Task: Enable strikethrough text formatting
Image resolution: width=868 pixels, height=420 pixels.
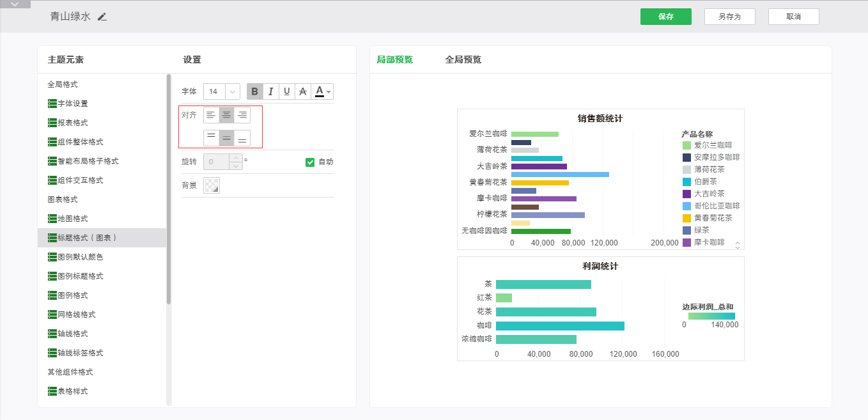Action: coord(303,91)
